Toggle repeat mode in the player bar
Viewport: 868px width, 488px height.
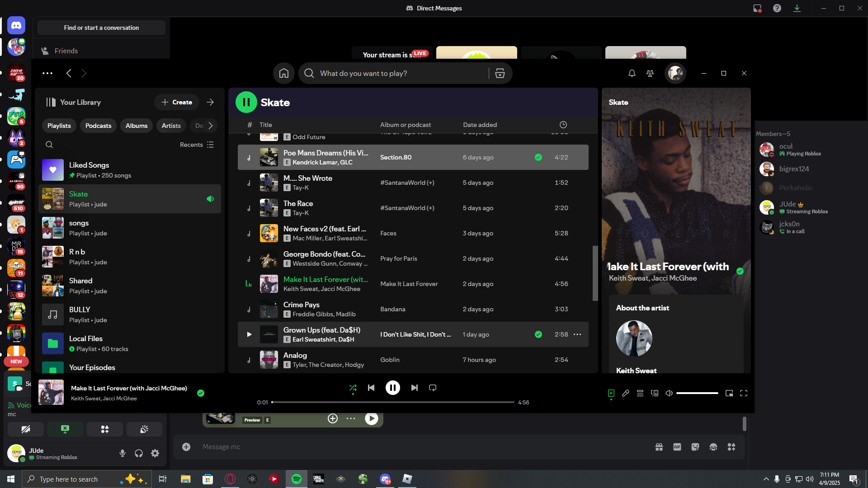[x=433, y=388]
